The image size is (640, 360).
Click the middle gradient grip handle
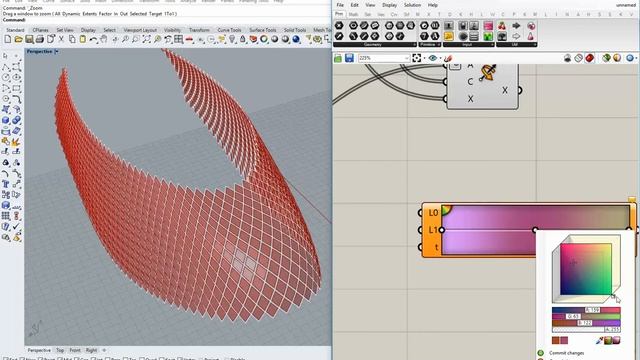tap(535, 230)
